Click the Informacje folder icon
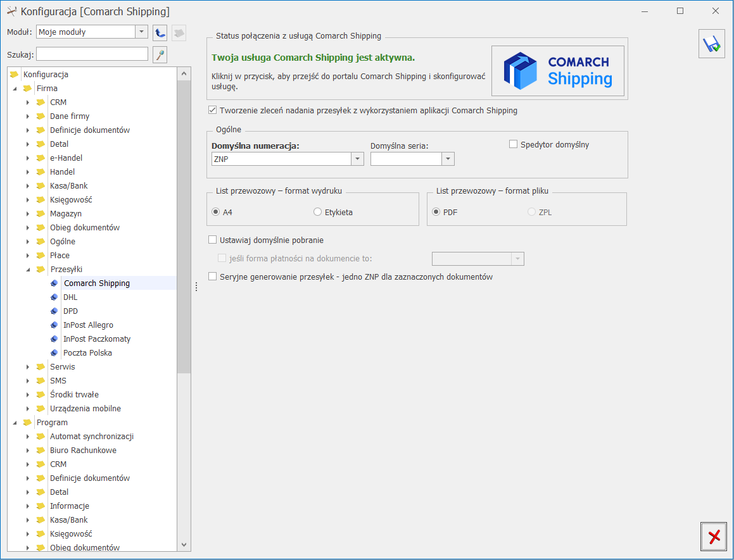This screenshot has height=560, width=734. pos(41,506)
